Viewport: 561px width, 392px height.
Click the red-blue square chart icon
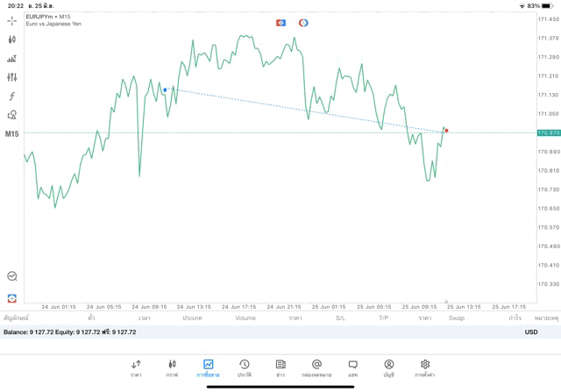[280, 22]
